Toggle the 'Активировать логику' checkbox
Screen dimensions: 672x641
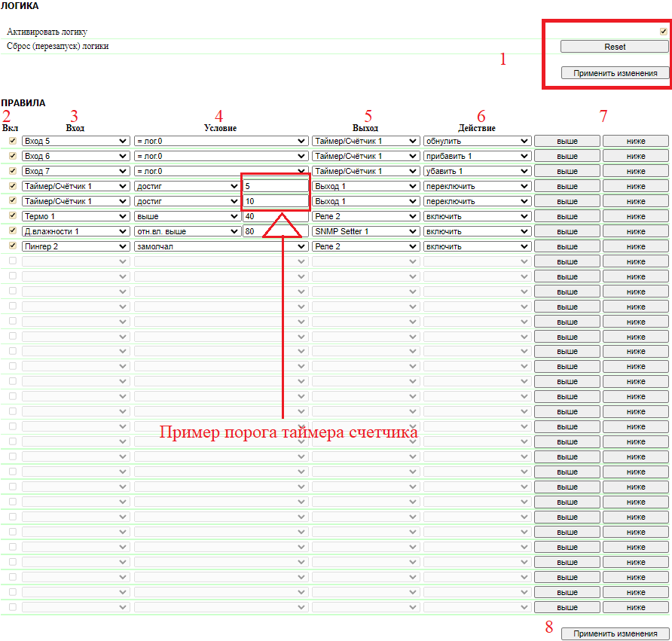(663, 32)
